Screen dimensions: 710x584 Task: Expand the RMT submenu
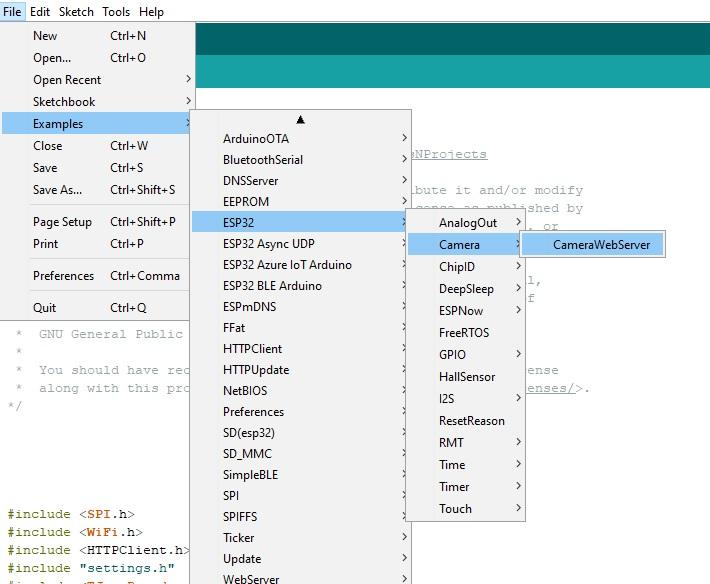(x=465, y=443)
